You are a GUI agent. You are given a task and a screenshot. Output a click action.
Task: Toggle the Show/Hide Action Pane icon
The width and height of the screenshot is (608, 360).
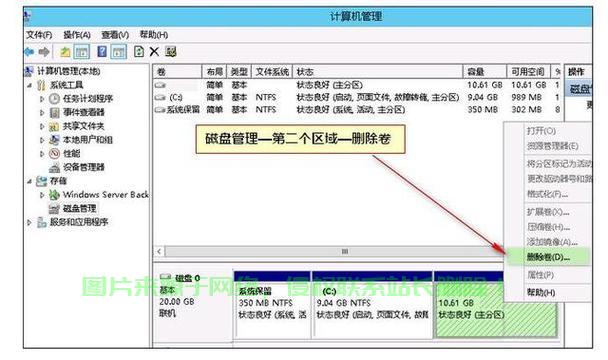point(119,52)
